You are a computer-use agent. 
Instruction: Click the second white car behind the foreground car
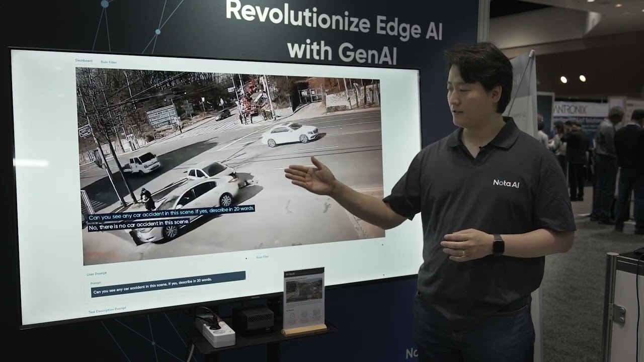tap(211, 171)
